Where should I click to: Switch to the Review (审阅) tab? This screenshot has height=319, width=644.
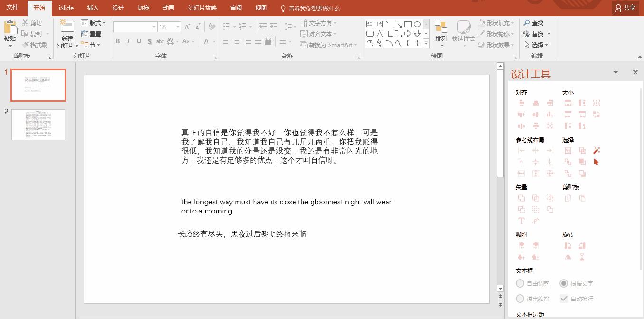pos(236,8)
